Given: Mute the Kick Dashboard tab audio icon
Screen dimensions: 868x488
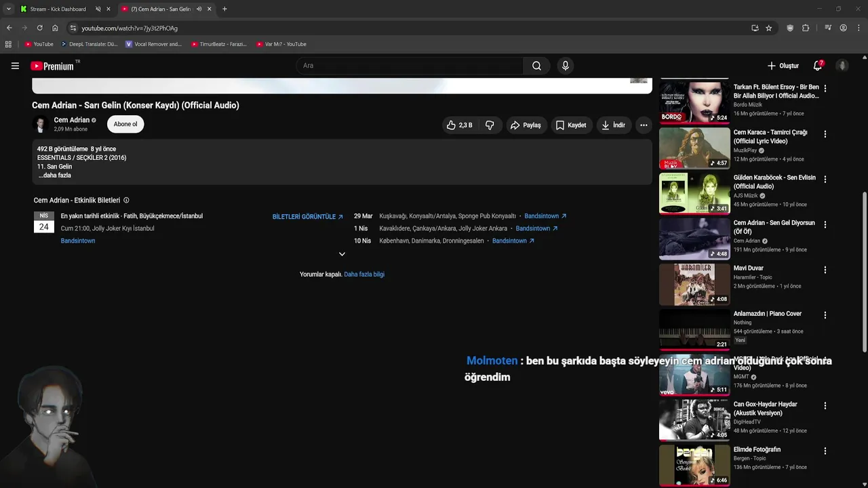Looking at the screenshot, I should (x=98, y=9).
